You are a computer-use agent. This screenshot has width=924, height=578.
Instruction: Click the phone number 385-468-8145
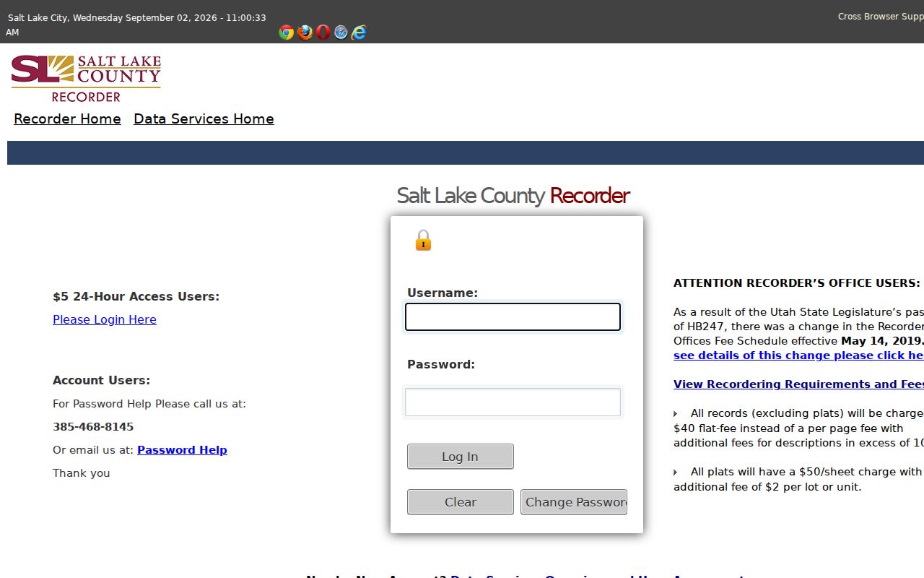point(93,427)
